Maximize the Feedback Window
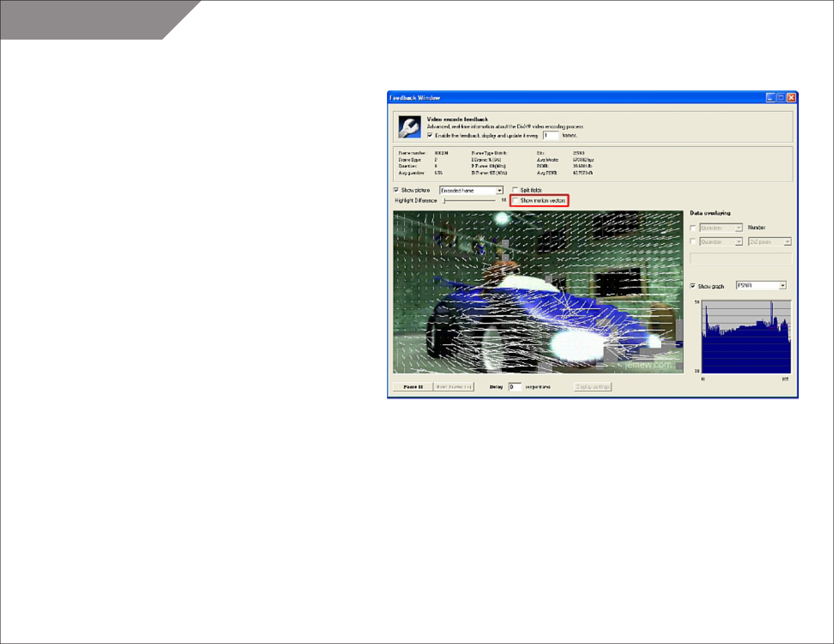This screenshot has width=834, height=644. tap(781, 97)
